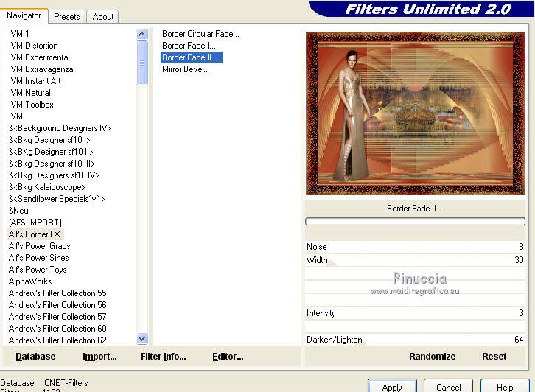Open the Editor... button
The image size is (535, 392).
[228, 357]
